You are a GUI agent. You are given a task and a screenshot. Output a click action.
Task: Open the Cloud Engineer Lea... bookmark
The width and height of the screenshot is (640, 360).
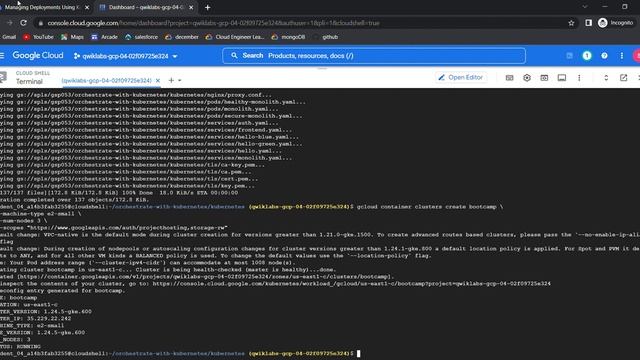tap(235, 37)
